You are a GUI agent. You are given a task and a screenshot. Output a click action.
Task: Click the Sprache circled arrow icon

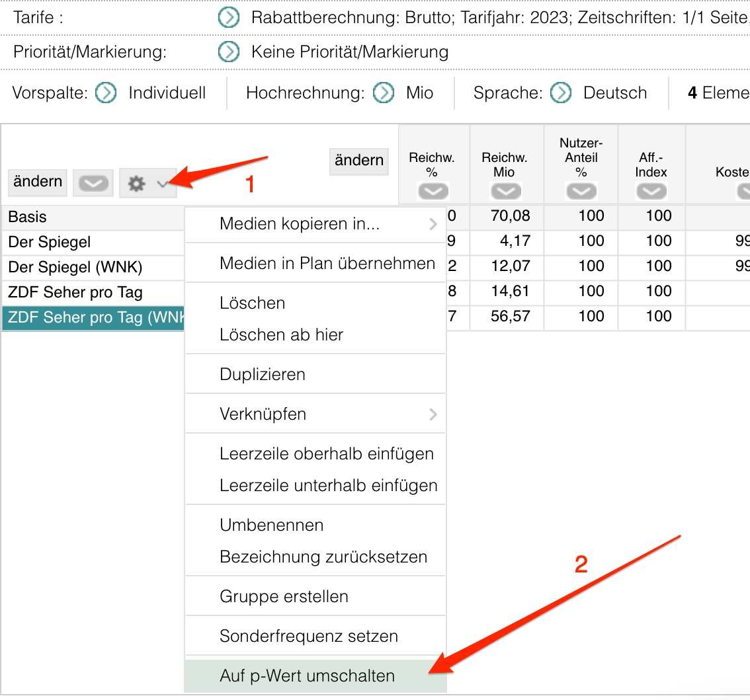(x=561, y=93)
